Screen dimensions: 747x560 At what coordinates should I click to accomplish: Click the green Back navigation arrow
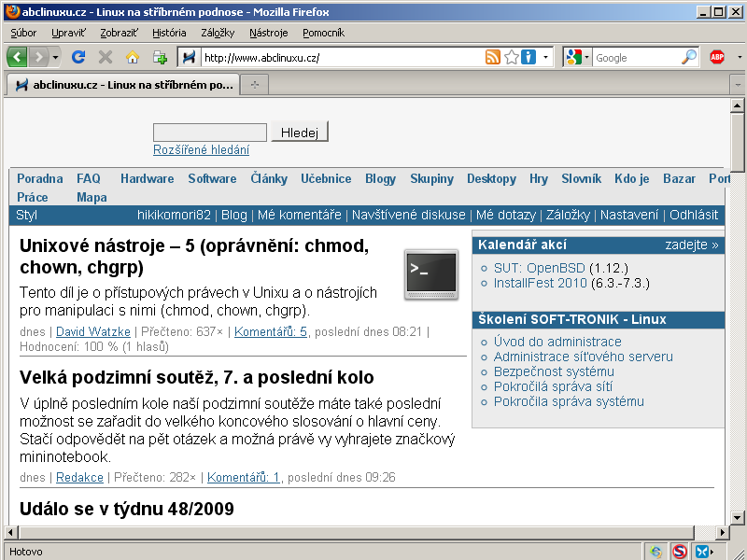(17, 57)
